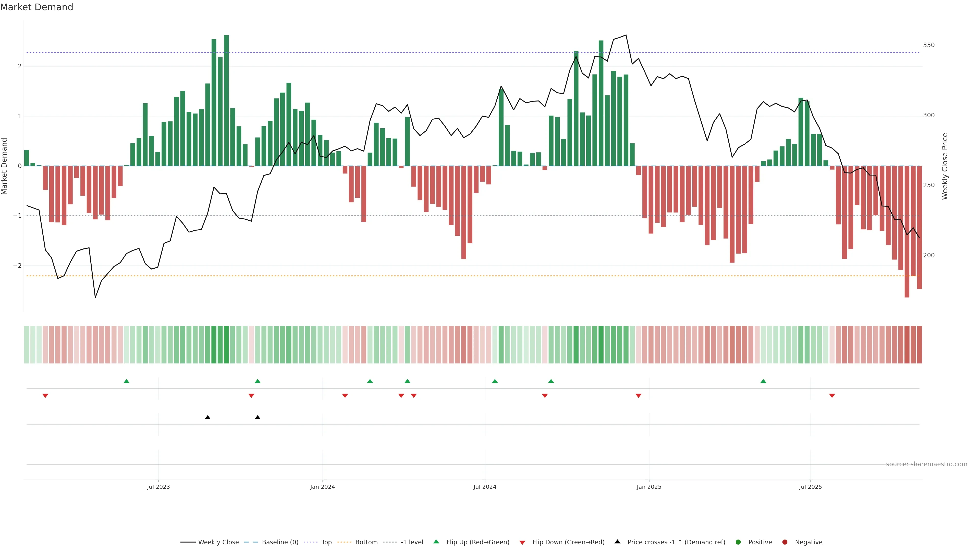This screenshot has height=551, width=980.
Task: Click the red Negative legend dot
Action: click(x=785, y=542)
